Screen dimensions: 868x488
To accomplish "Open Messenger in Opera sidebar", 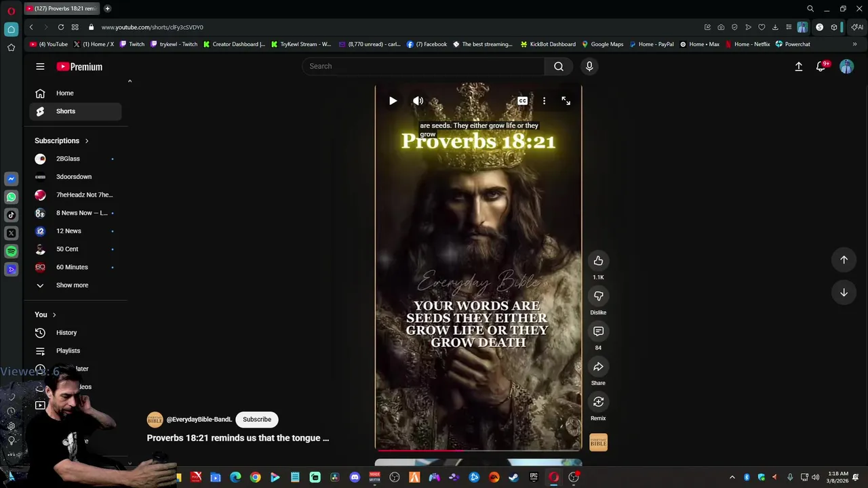I will tap(11, 179).
